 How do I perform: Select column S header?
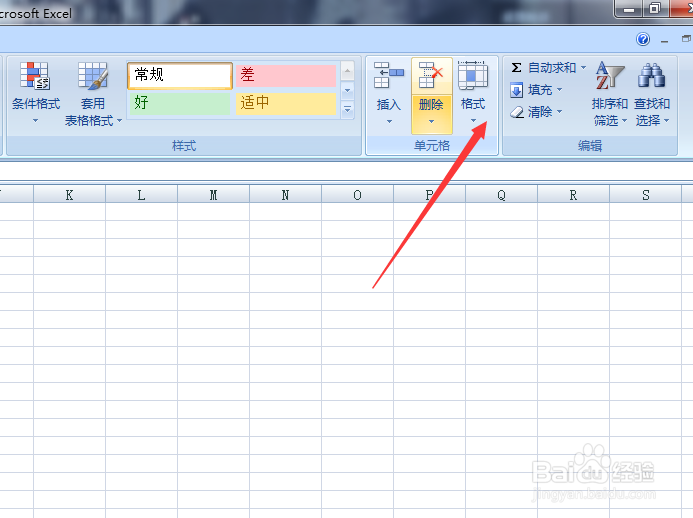(645, 194)
